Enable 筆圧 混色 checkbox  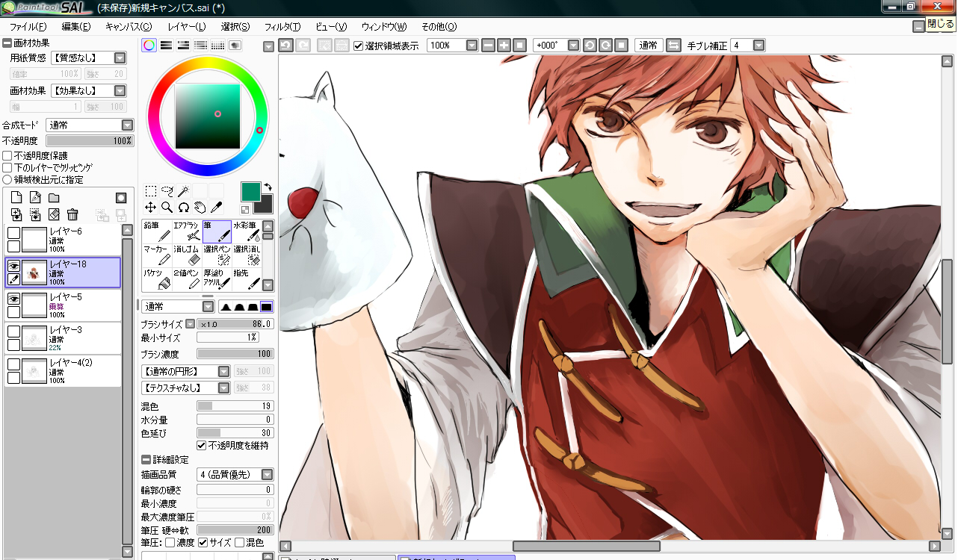(239, 542)
